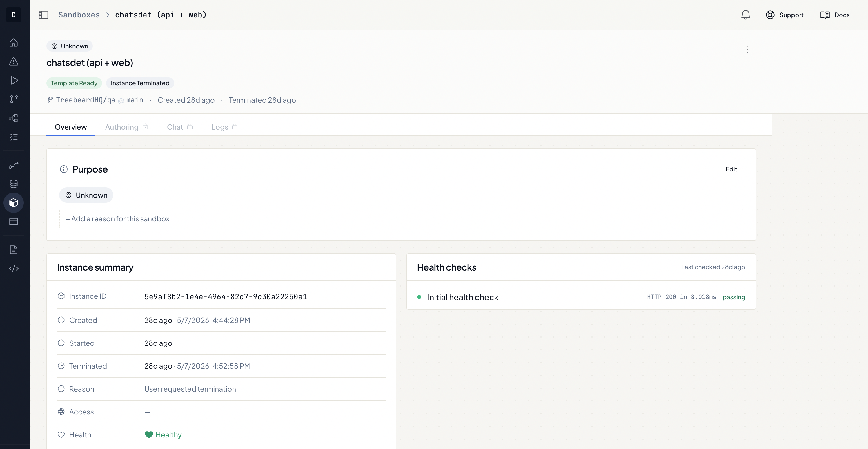
Task: Click the main branch label
Action: (x=135, y=100)
